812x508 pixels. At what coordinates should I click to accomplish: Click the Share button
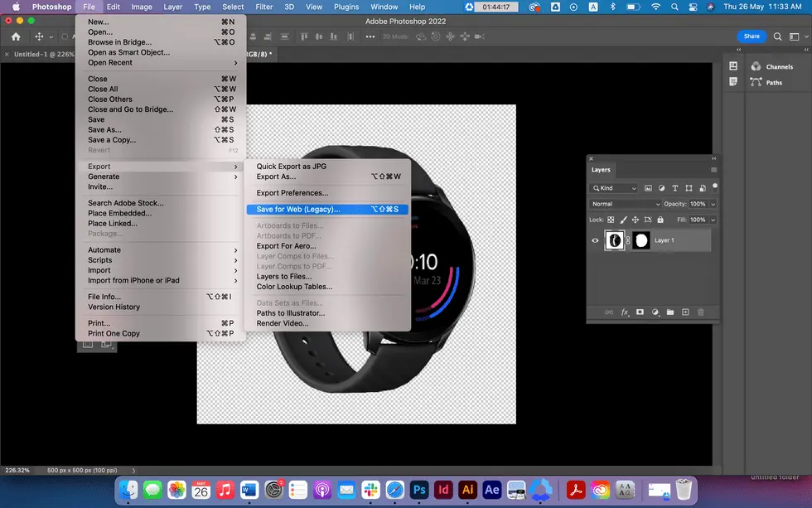tap(751, 36)
